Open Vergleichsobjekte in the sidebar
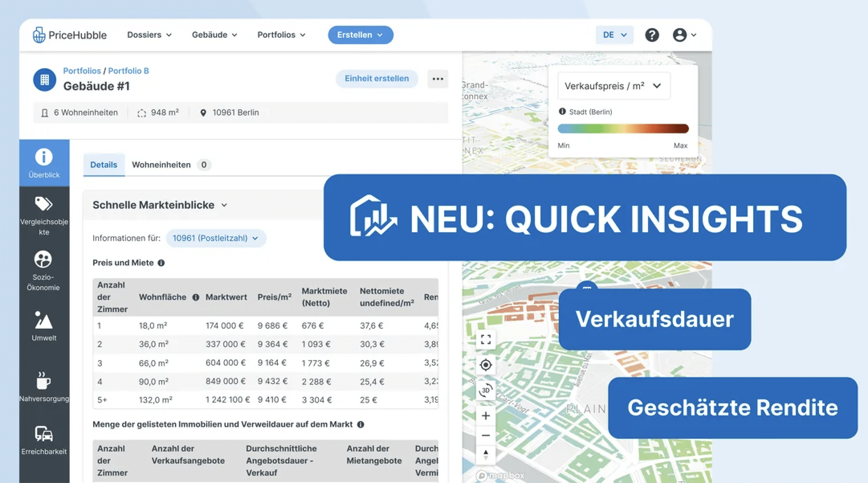868x483 pixels. [44, 216]
